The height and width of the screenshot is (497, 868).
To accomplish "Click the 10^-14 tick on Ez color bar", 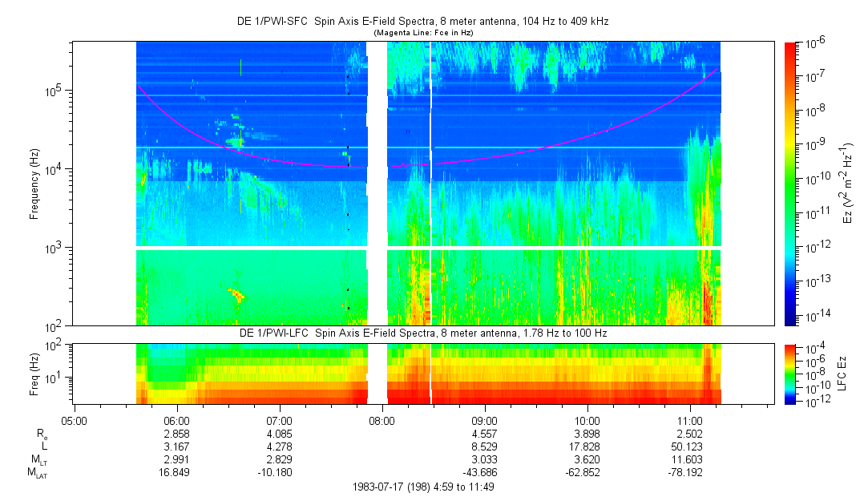I will (x=816, y=317).
